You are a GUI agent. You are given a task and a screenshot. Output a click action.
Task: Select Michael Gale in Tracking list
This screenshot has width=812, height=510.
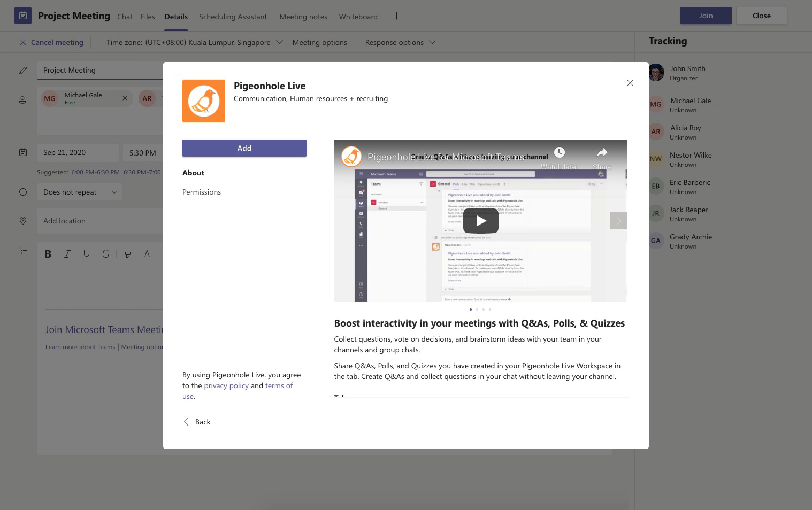pyautogui.click(x=691, y=101)
